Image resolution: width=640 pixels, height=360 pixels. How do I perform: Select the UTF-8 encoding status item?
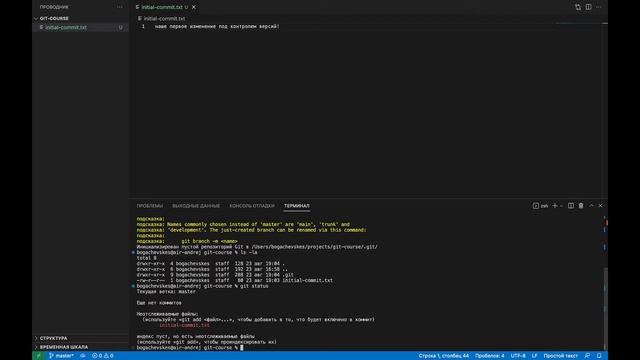coord(518,356)
